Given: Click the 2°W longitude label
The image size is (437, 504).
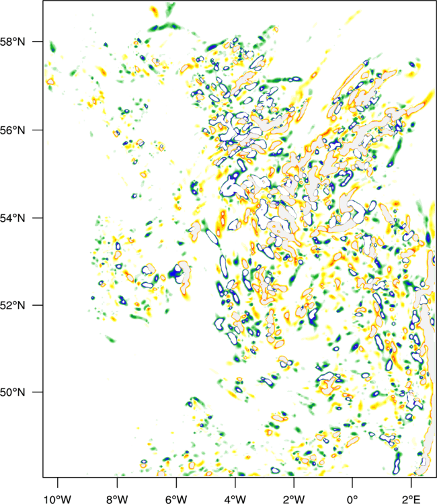Looking at the screenshot, I should point(294,499).
